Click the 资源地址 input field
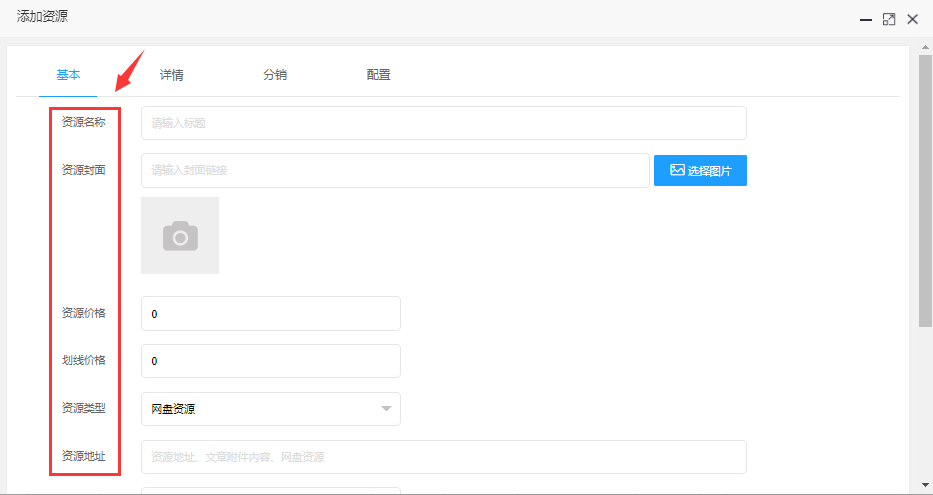The image size is (933, 495). point(444,457)
